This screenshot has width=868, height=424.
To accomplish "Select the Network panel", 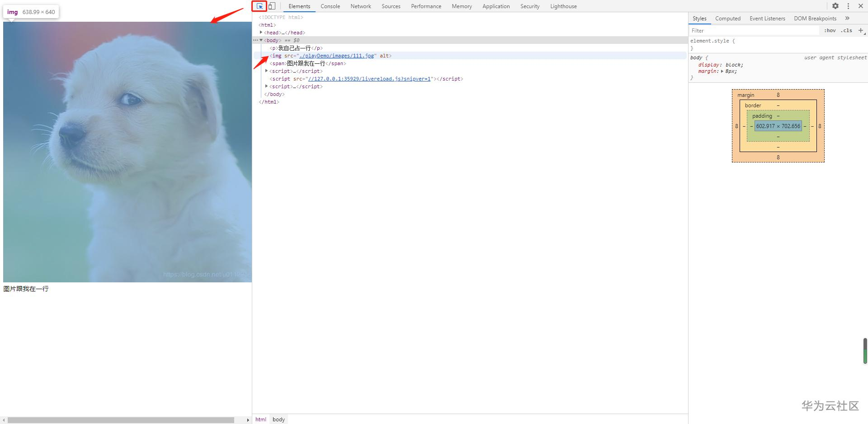I will pyautogui.click(x=360, y=6).
